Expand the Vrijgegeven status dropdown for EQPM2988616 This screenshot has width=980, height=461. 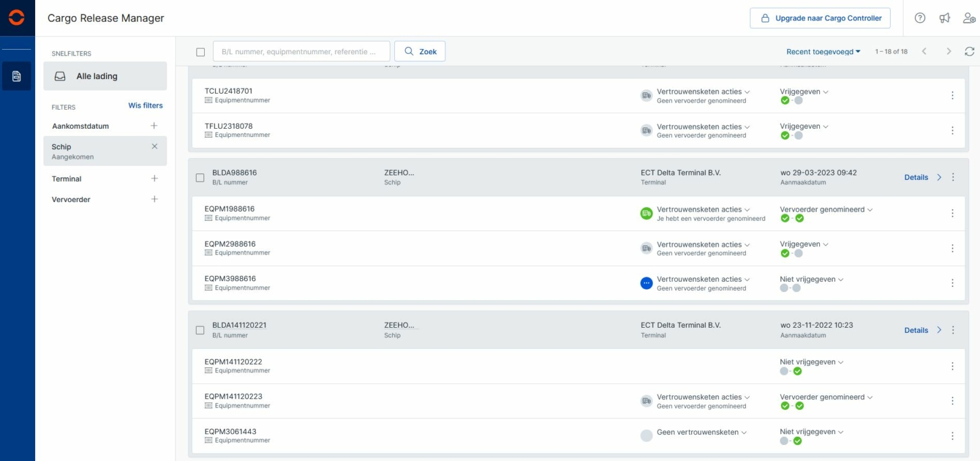pyautogui.click(x=801, y=244)
